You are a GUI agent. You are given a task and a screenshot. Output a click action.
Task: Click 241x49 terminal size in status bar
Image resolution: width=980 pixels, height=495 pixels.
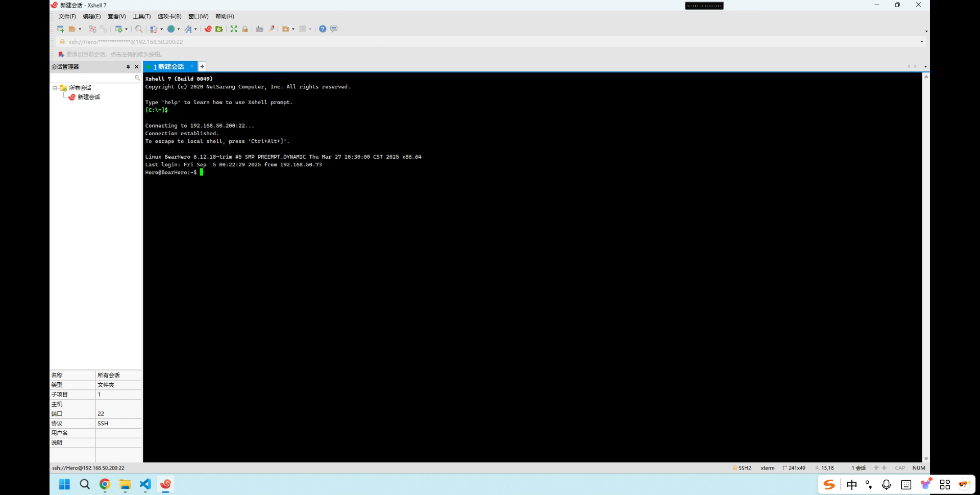pyautogui.click(x=794, y=468)
